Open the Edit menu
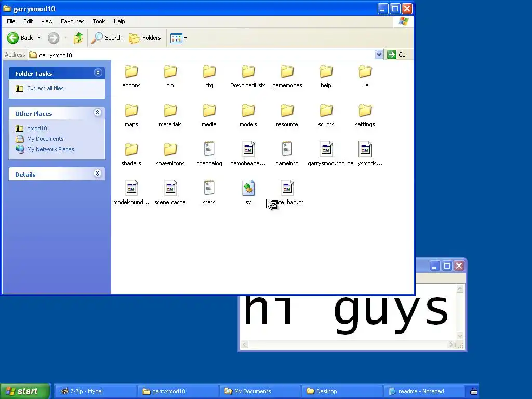This screenshot has height=399, width=532. coord(28,21)
